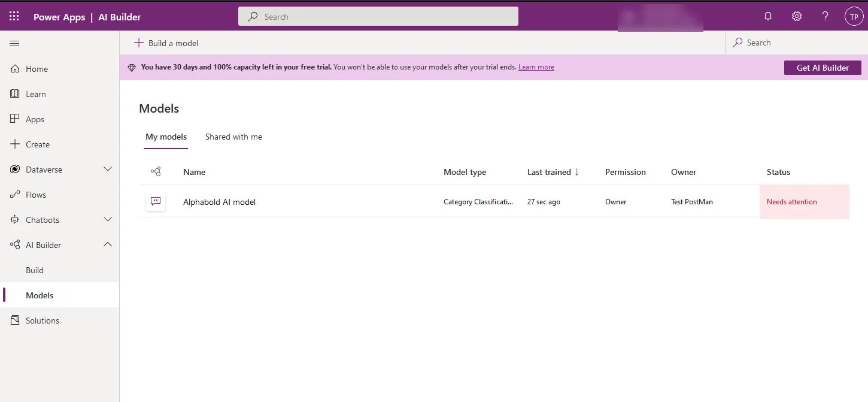This screenshot has height=402, width=868.
Task: Click the Create plus icon in sidebar
Action: 15,144
